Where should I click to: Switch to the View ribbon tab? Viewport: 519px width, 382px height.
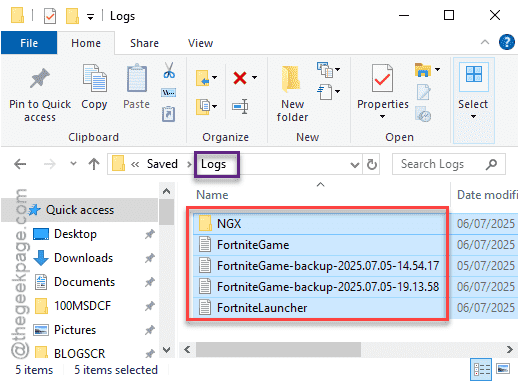pyautogui.click(x=200, y=43)
